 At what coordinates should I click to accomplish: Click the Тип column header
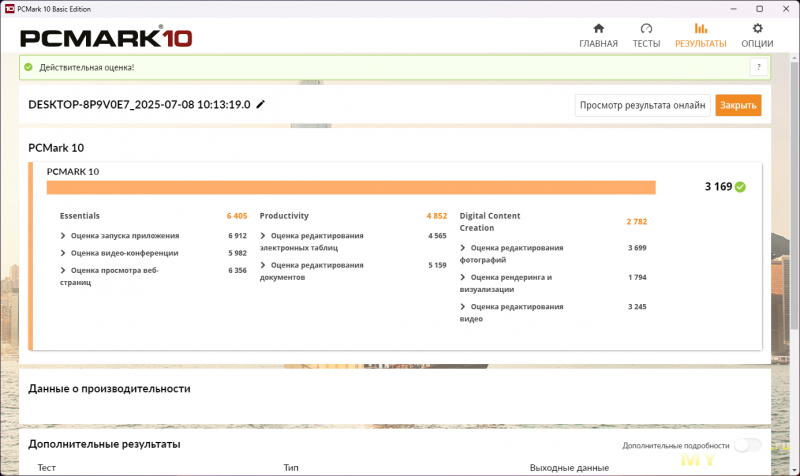point(291,467)
